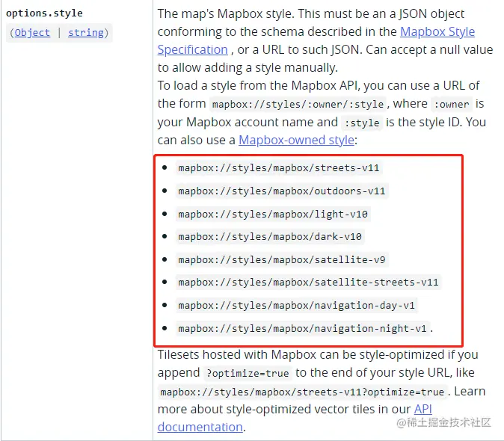Screen dimensions: 504x441
Task: Select the light-v10 style URL
Action: [273, 215]
